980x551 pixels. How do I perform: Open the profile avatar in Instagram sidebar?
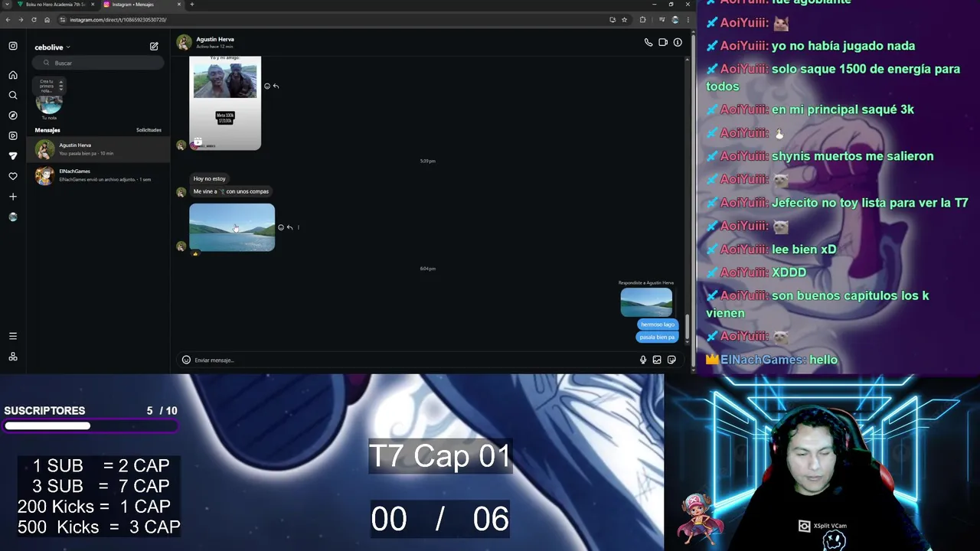(13, 217)
